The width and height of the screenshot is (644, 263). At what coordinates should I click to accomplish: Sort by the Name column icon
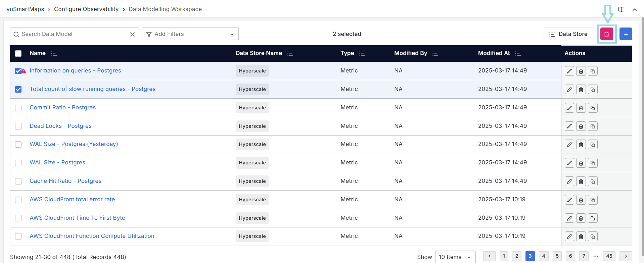pyautogui.click(x=54, y=54)
